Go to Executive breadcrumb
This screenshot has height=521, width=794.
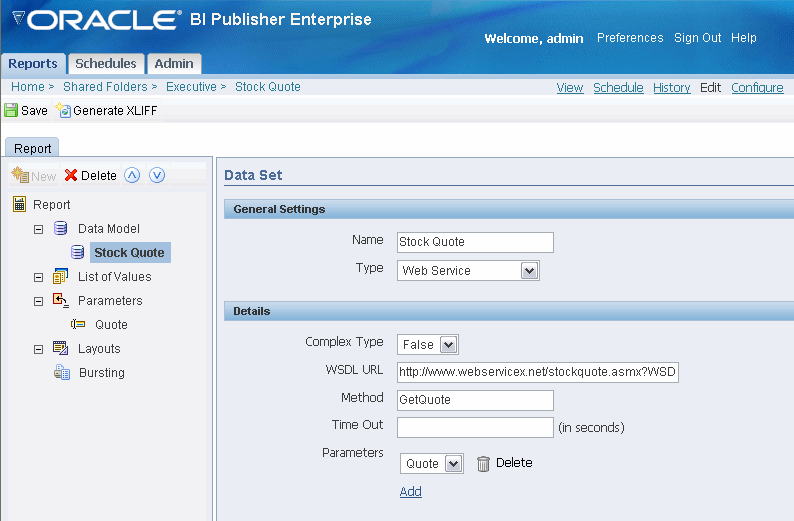(x=191, y=87)
